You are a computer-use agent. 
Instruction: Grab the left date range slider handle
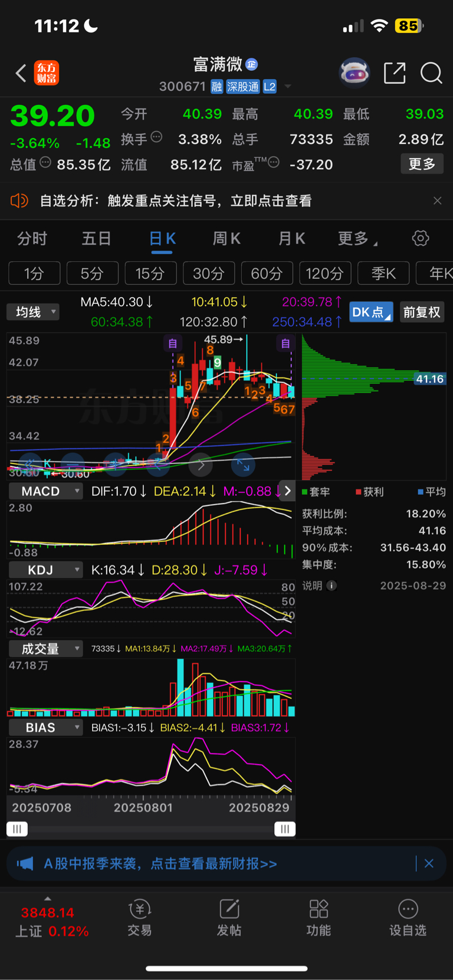click(17, 829)
